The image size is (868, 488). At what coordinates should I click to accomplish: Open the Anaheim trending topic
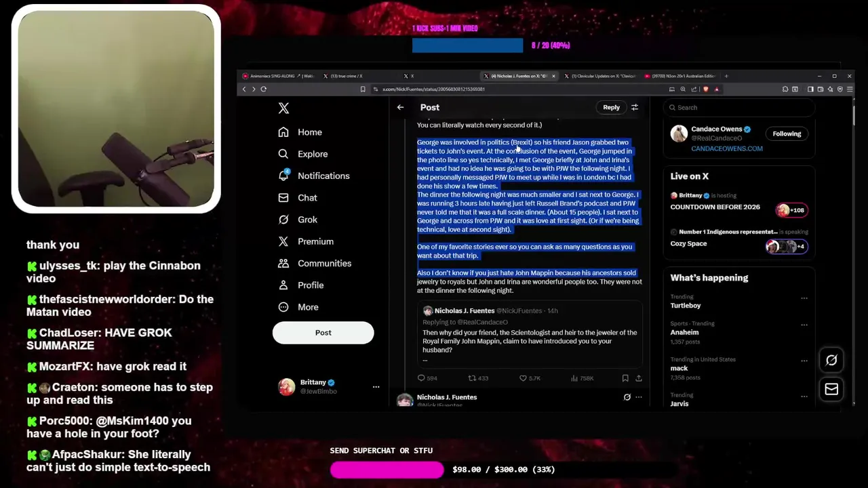(x=684, y=332)
